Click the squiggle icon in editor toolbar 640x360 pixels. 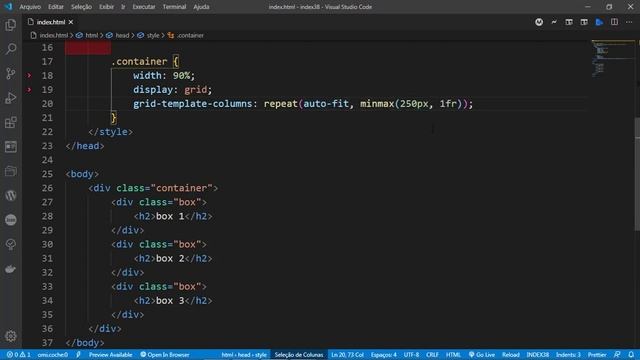[554, 22]
